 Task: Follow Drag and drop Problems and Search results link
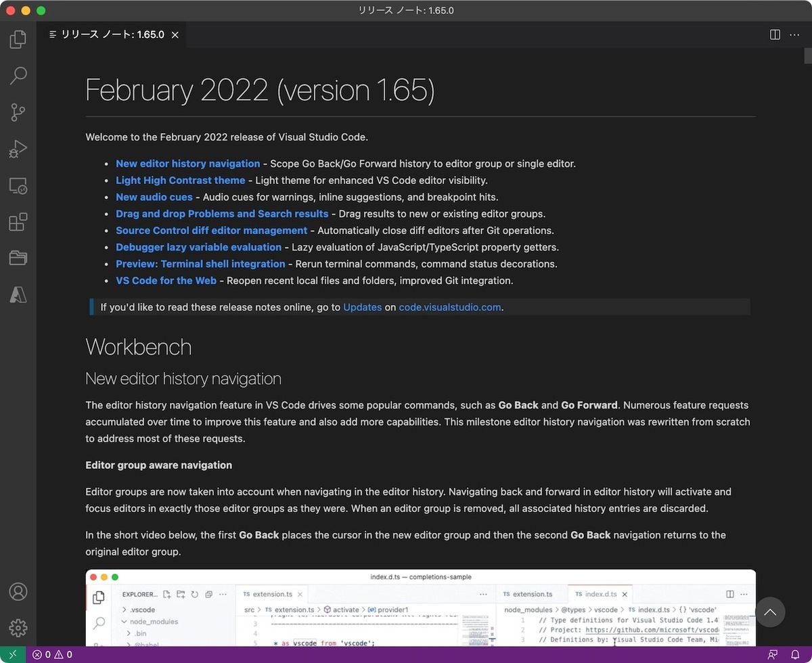[x=222, y=214]
